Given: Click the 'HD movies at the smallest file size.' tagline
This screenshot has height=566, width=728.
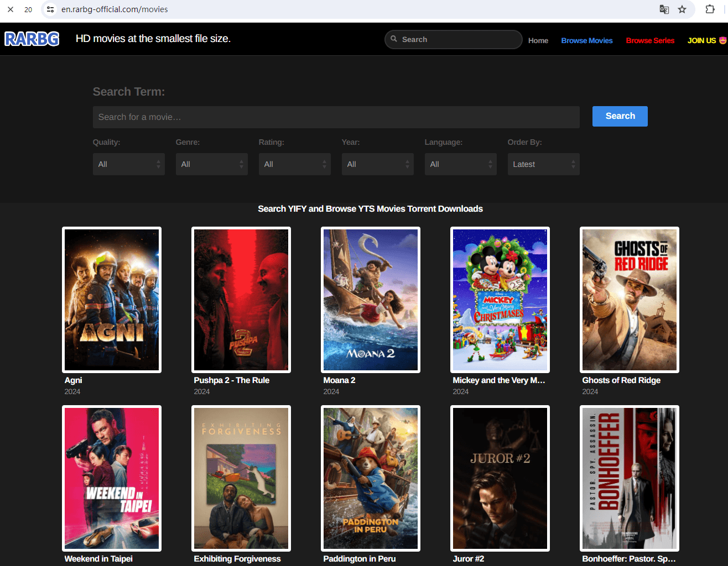Looking at the screenshot, I should pyautogui.click(x=153, y=39).
